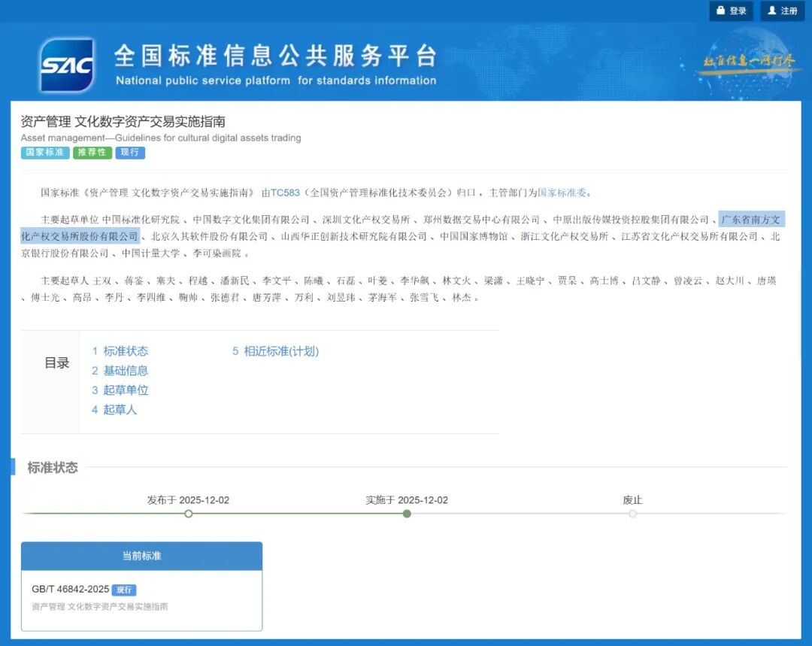This screenshot has width=812, height=646.
Task: Click 深圳文化产权交易所 in drafting units
Action: [366, 220]
